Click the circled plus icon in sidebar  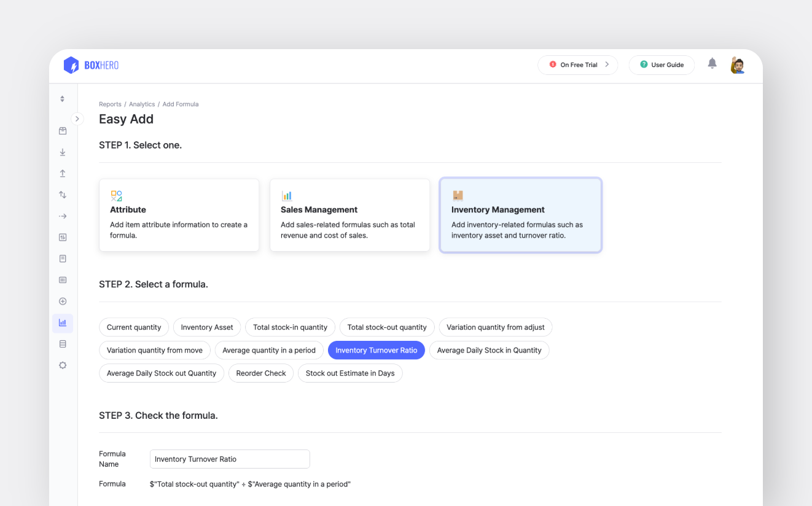tap(63, 302)
